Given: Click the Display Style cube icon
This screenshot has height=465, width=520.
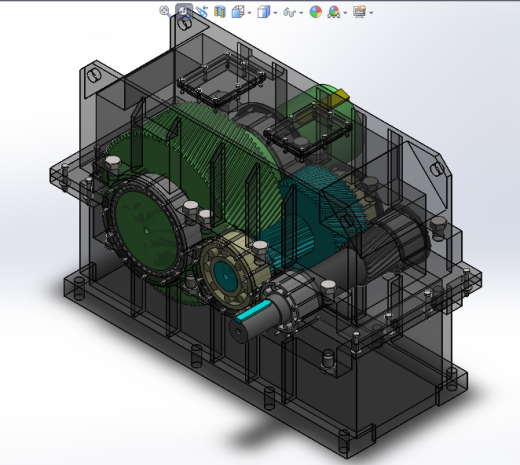Looking at the screenshot, I should tap(264, 12).
